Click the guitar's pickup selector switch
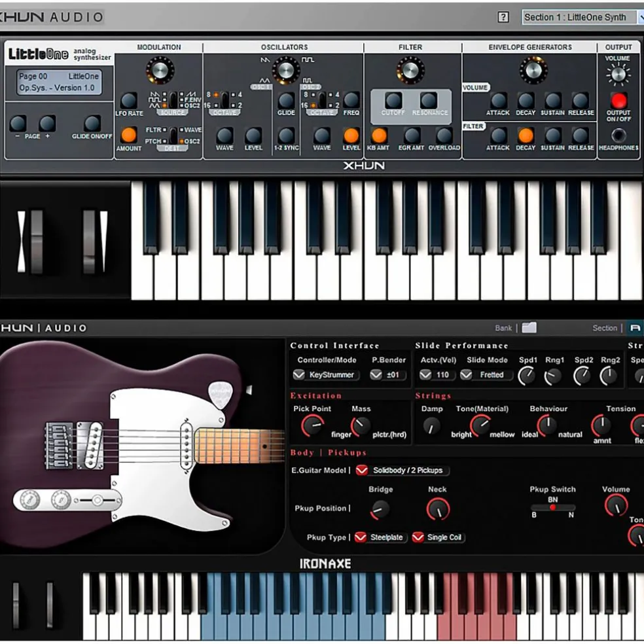The width and height of the screenshot is (644, 644). tap(97, 500)
